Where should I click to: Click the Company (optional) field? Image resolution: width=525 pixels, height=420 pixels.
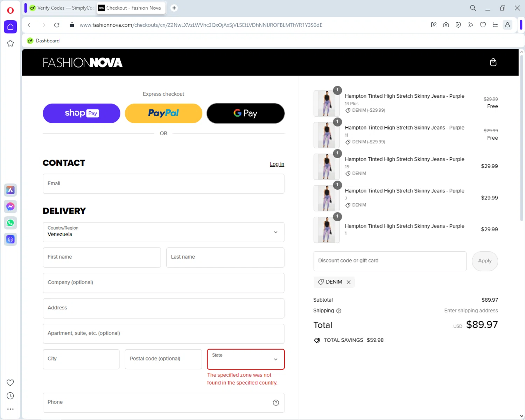(x=163, y=283)
